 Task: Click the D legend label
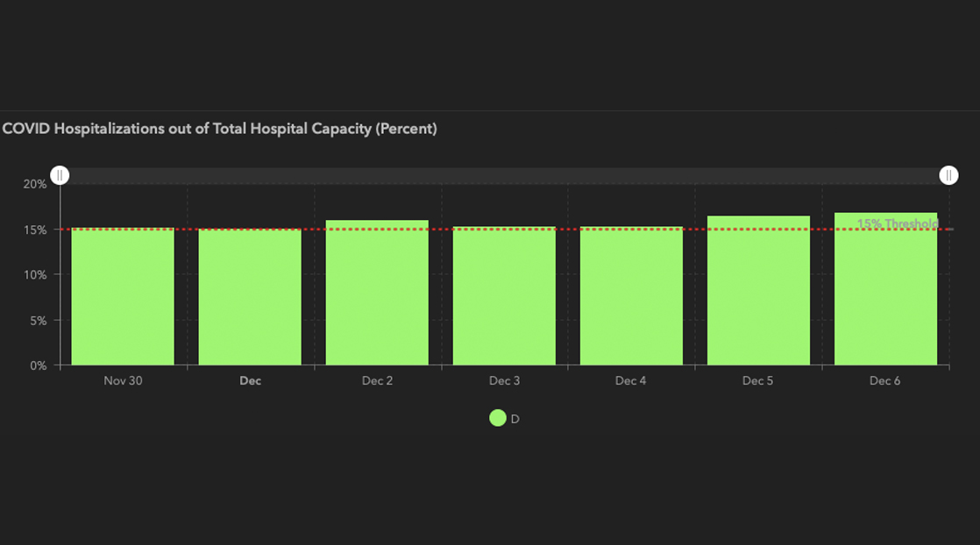(515, 419)
